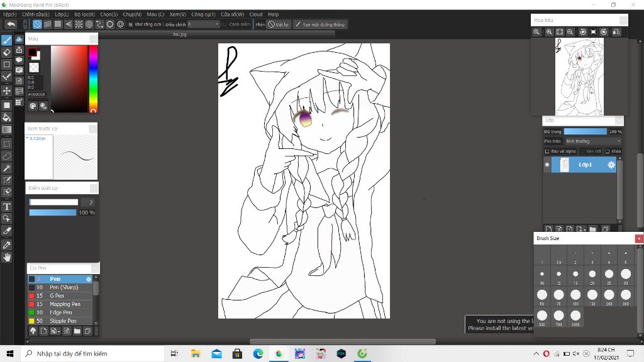Viewport: 644px width, 362px height.
Task: Enable vanishing point snap guide
Action: click(68, 25)
